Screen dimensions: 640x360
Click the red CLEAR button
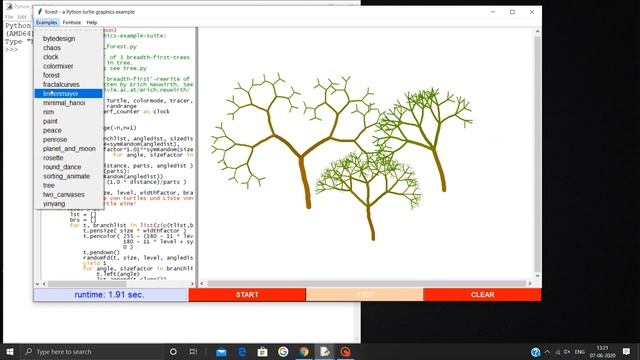point(482,295)
